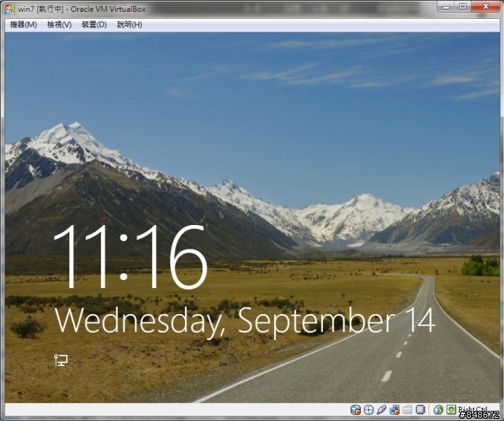Minimize the VirtualBox window

tap(446, 6)
